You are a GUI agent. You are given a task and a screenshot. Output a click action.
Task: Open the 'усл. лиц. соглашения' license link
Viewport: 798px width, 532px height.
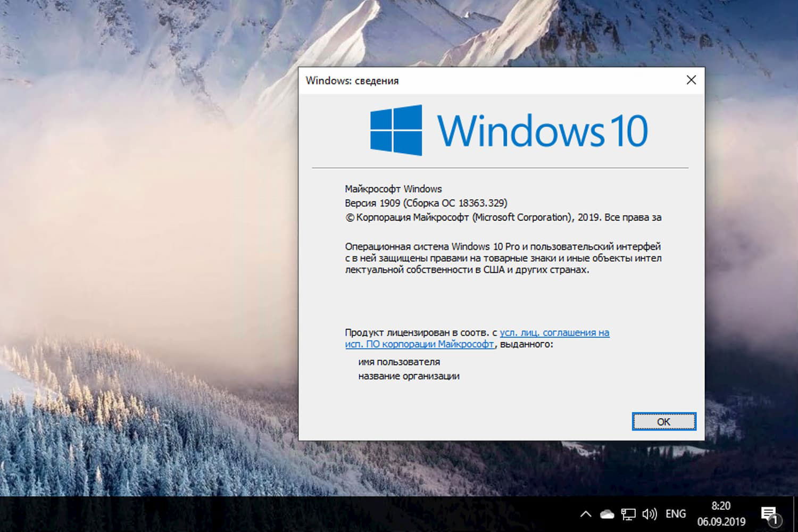(x=555, y=332)
